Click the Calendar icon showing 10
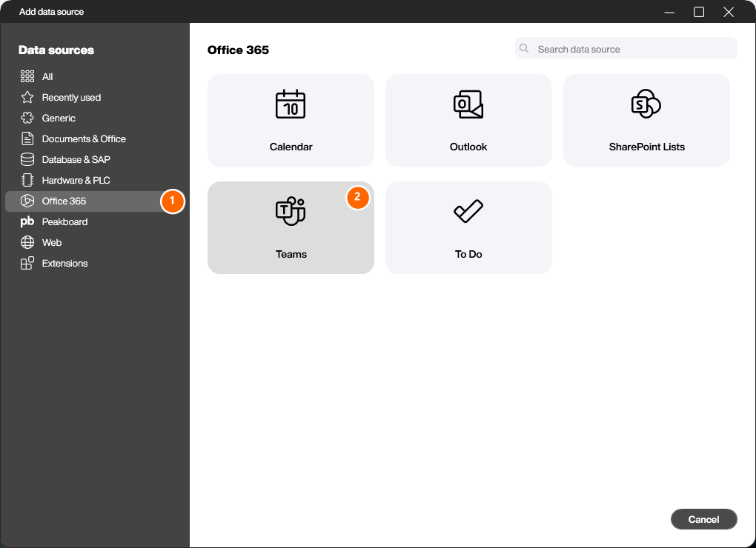756x548 pixels. [x=291, y=104]
